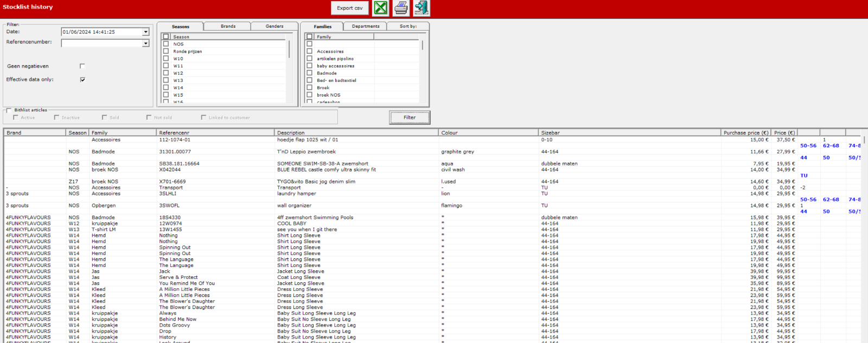Viewport: 868px width, 343px height.
Task: Enable the Bithlist articles checkbox
Action: (9, 110)
